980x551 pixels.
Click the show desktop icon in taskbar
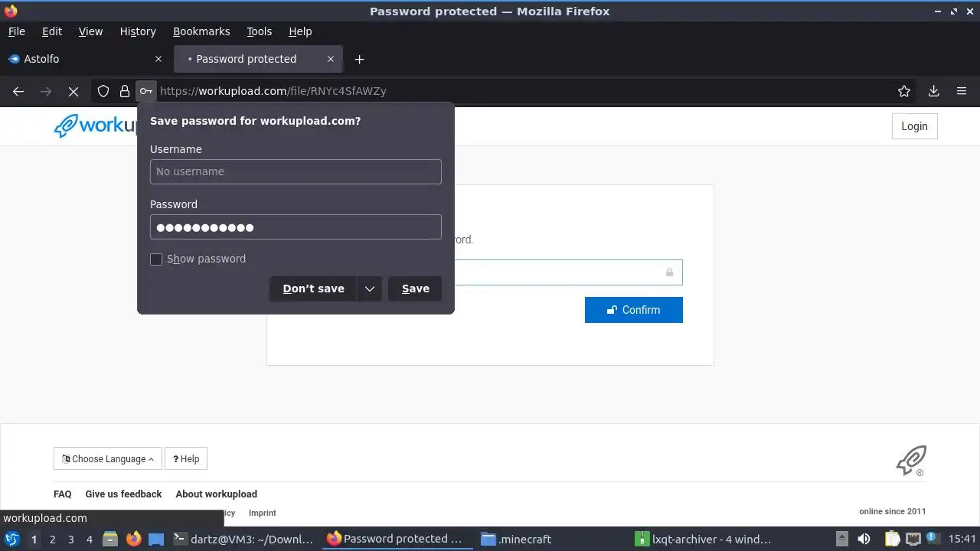[x=156, y=539]
